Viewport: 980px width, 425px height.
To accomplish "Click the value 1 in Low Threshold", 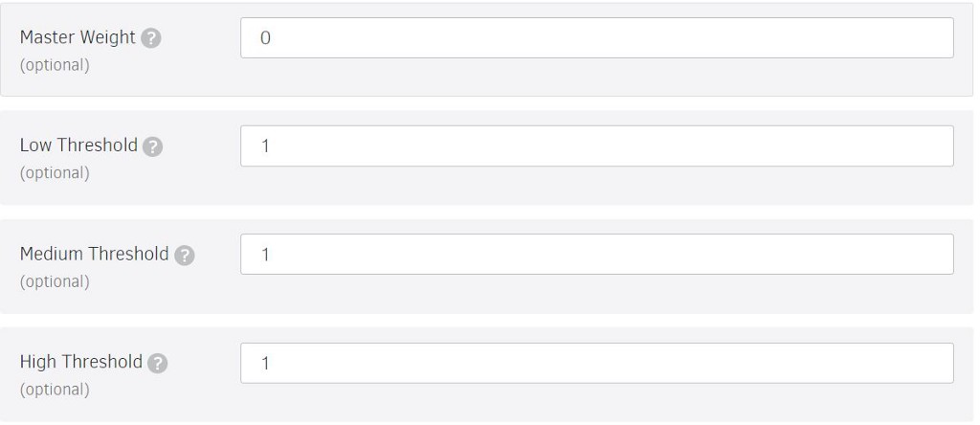I will [x=265, y=146].
